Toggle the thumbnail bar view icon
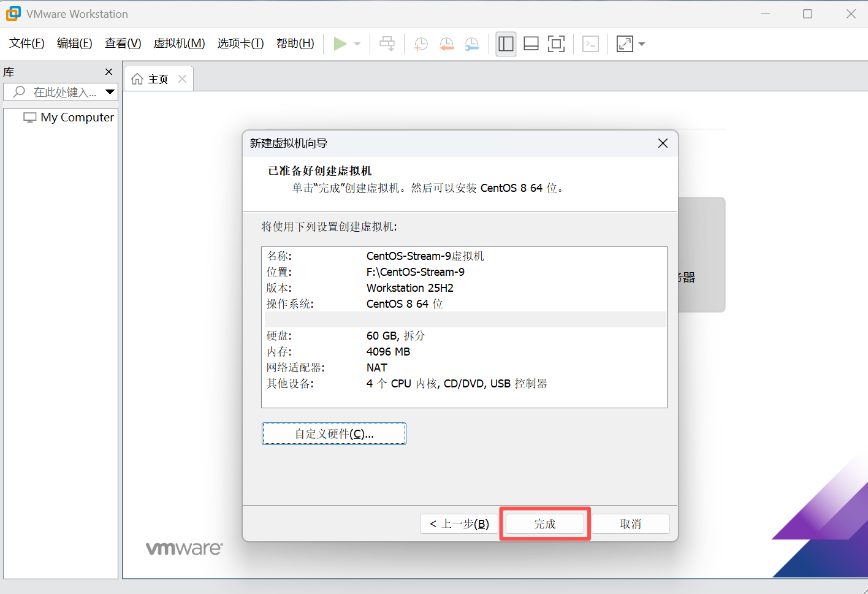Viewport: 868px width, 594px height. coord(531,44)
